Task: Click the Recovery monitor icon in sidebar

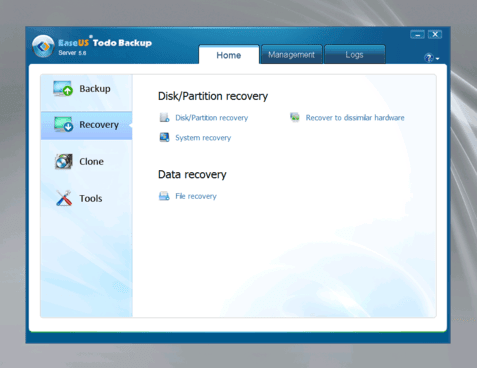Action: [x=63, y=124]
